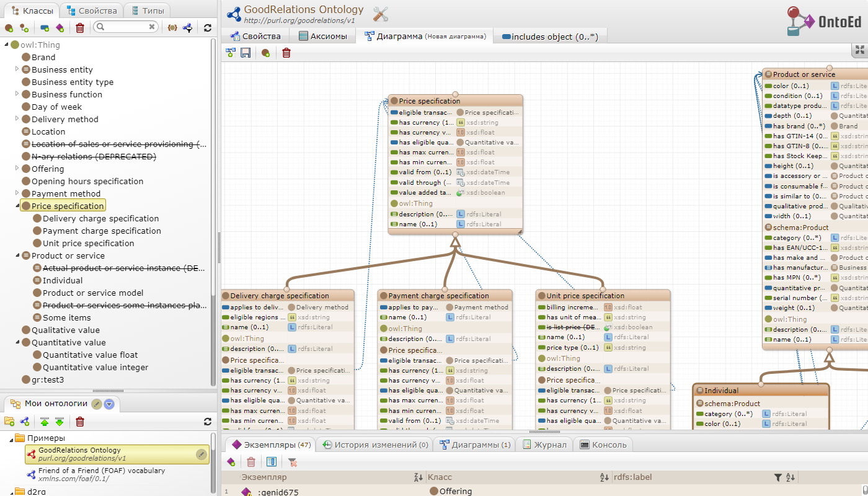868x496 pixels.
Task: Collapse the owl:Thing root node
Action: (x=6, y=45)
